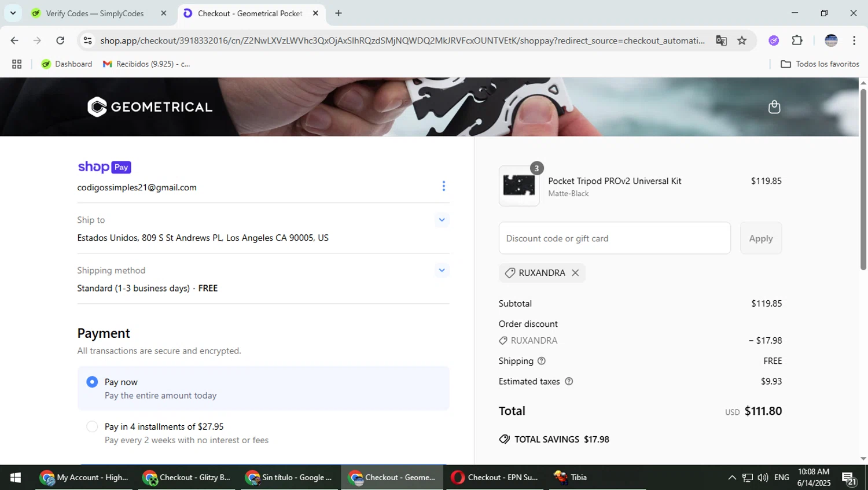The height and width of the screenshot is (490, 868).
Task: Click the Pocket Tripod PROv2 Universal Kit name
Action: 615,181
